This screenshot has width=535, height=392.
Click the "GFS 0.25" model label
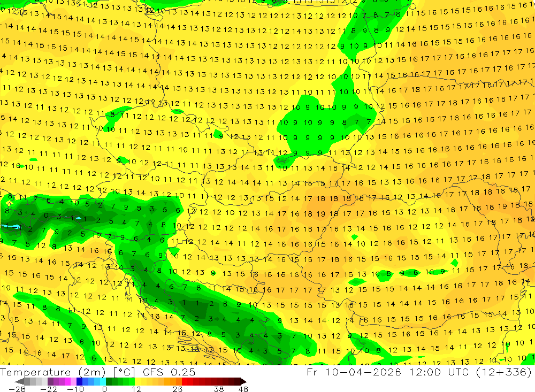169,372
